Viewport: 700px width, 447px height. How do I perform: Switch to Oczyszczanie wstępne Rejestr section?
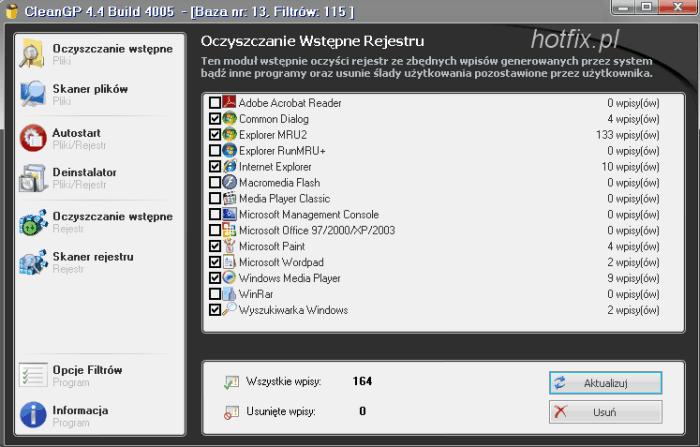pos(111,220)
